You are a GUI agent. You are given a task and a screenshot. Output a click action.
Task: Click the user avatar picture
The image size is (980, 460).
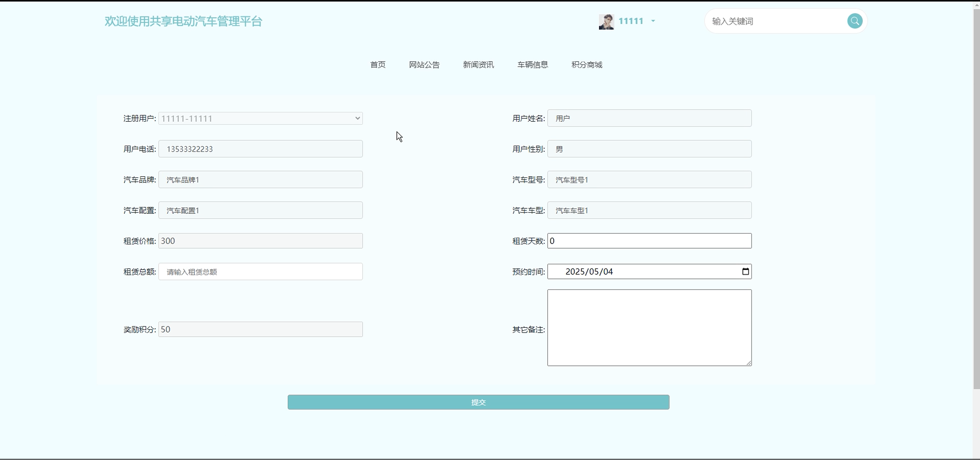point(606,22)
